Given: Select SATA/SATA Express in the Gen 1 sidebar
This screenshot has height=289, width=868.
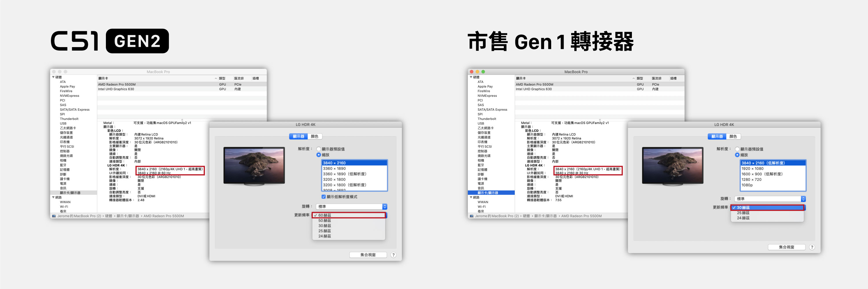Looking at the screenshot, I should coord(492,110).
